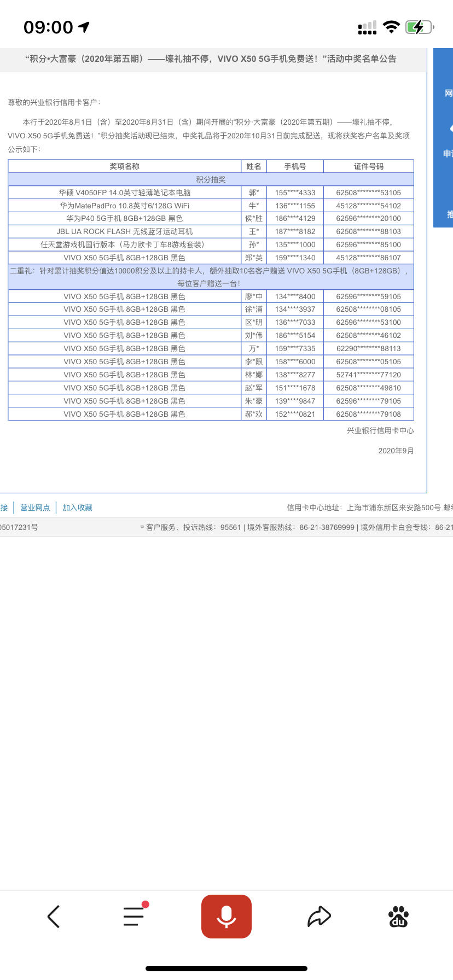Select winner name 李*限
453x980 pixels.
[x=254, y=361]
